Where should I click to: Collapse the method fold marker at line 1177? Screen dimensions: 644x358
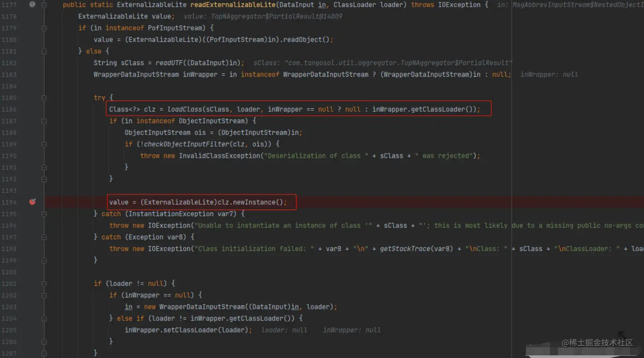[x=44, y=4]
